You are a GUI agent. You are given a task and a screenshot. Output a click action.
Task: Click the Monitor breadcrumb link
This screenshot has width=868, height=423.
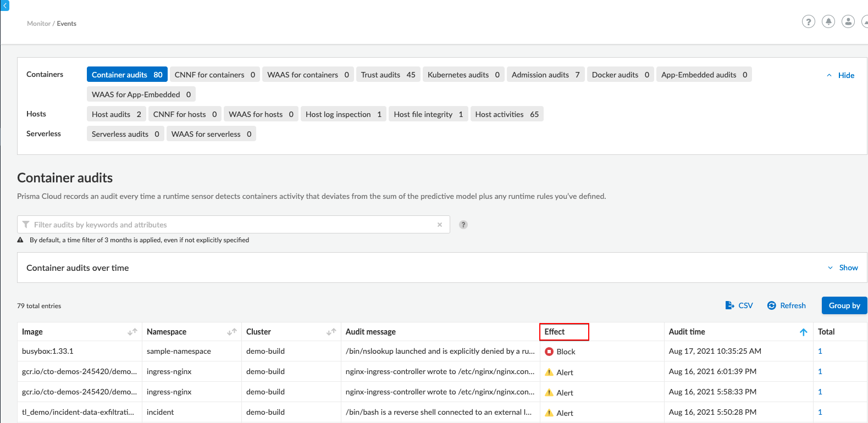(x=38, y=24)
